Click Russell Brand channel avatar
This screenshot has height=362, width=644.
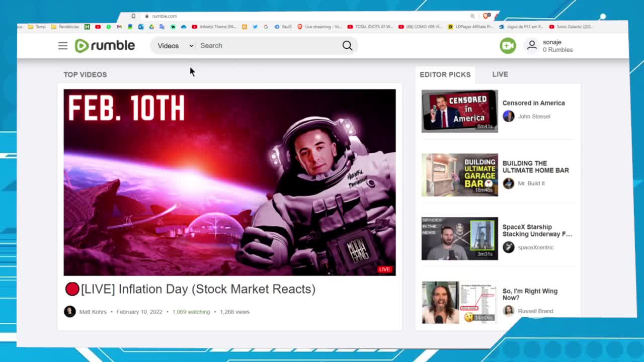coord(509,311)
